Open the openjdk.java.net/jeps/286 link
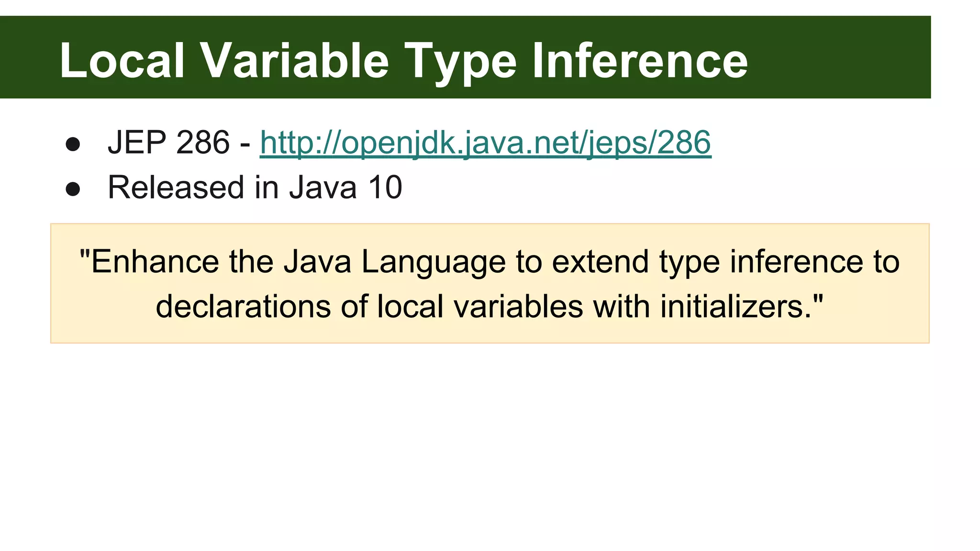Viewport: 980px width, 551px height. (x=485, y=143)
